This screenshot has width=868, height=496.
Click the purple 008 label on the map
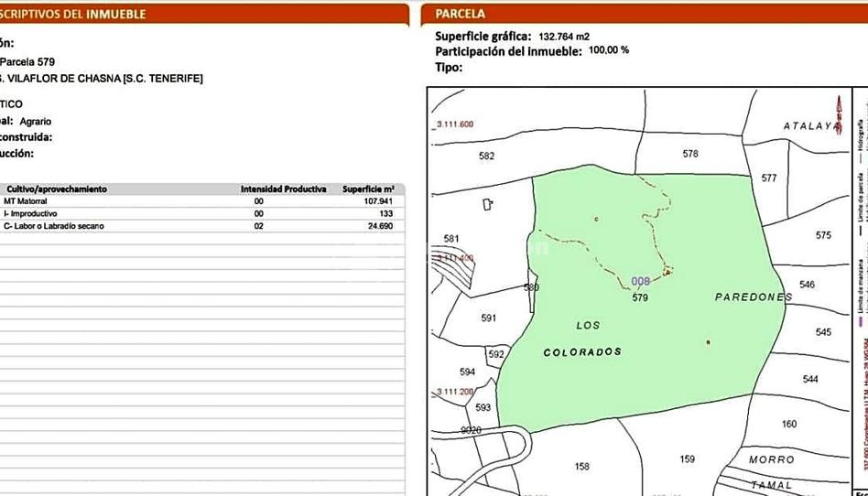point(640,282)
